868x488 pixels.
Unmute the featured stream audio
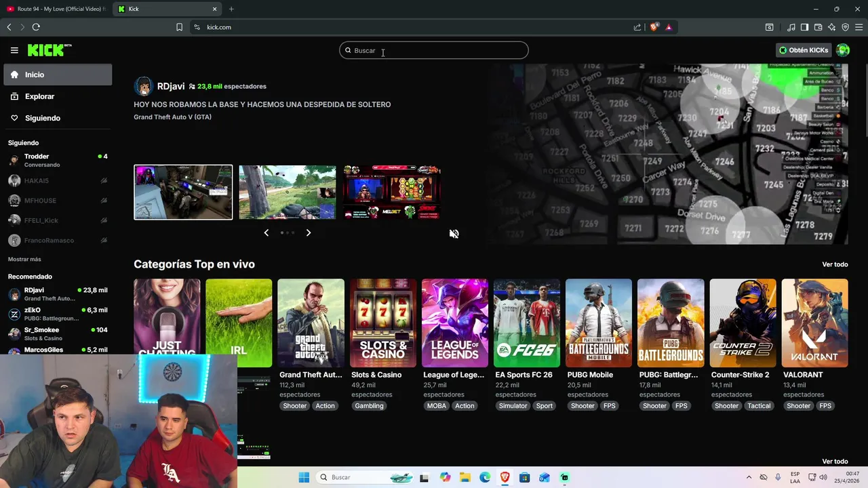click(x=454, y=234)
